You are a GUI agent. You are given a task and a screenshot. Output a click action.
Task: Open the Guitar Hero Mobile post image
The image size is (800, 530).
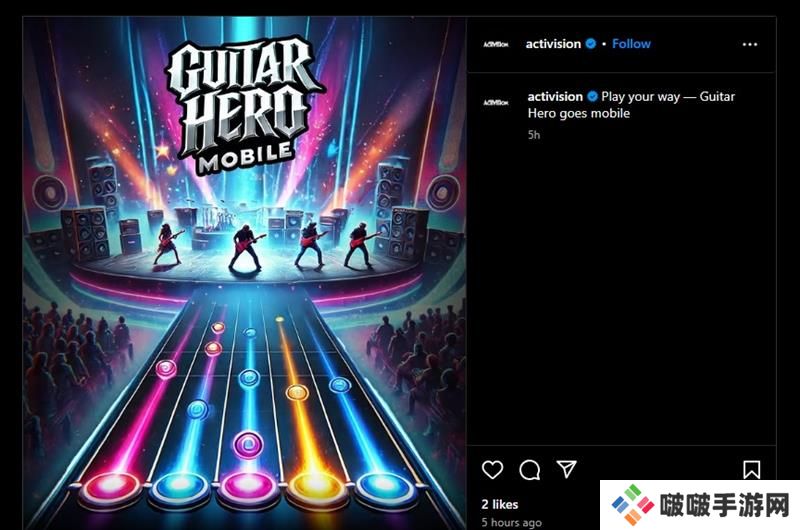244,273
